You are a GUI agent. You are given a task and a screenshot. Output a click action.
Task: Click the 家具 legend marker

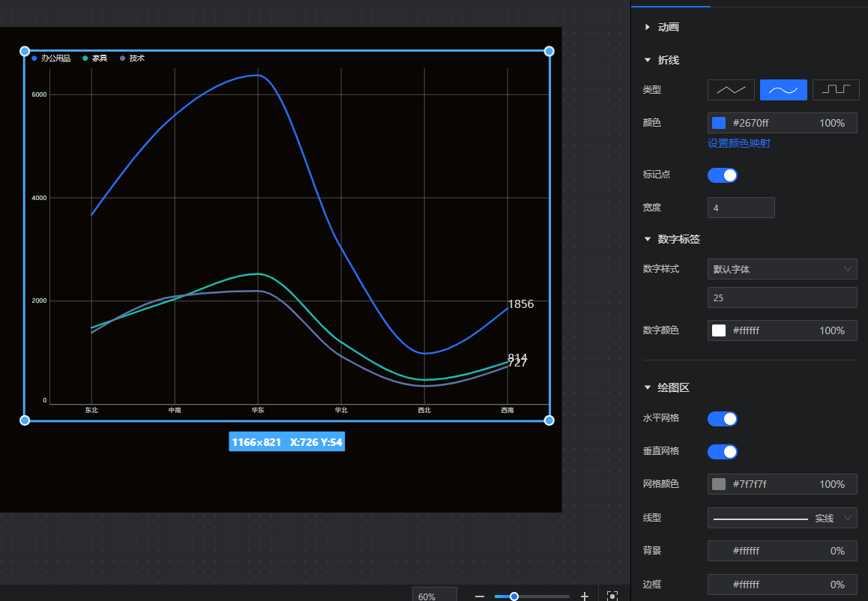pos(85,58)
